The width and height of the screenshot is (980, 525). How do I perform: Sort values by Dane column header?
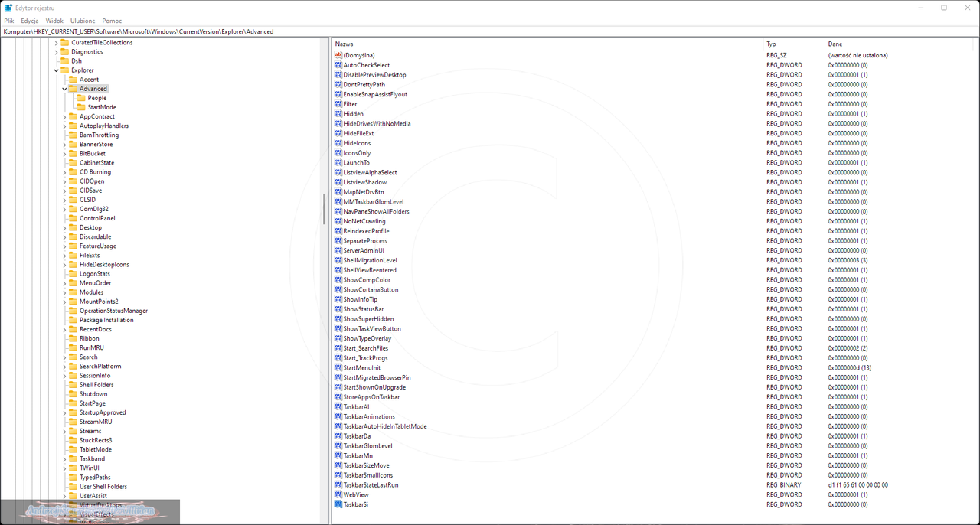[900, 44]
